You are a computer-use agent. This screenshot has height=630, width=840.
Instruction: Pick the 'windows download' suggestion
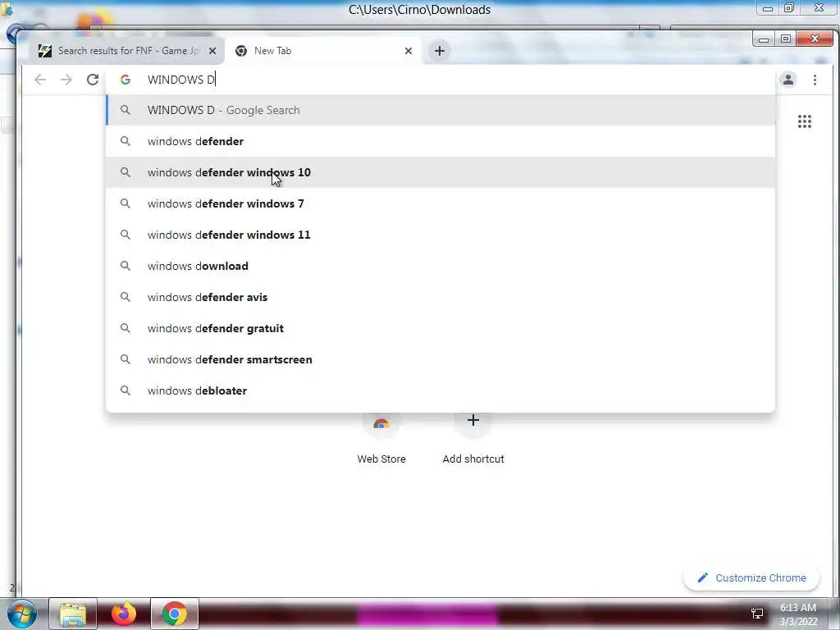click(441, 267)
